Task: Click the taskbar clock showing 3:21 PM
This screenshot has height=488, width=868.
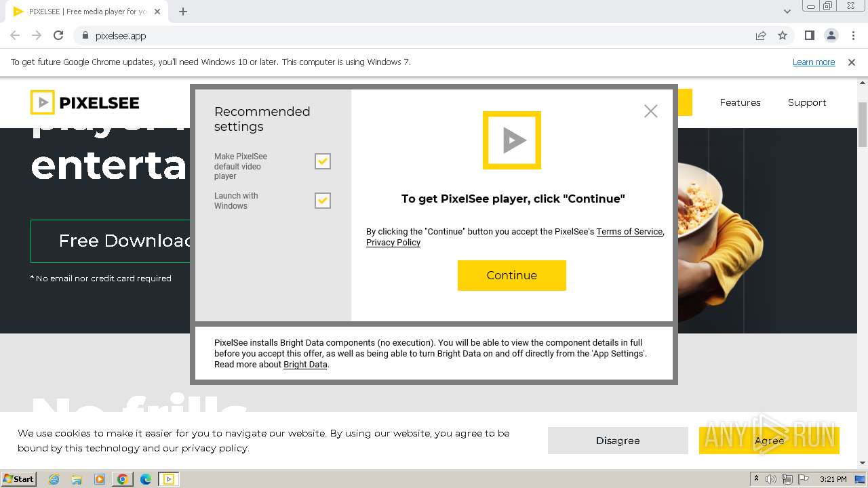Action: click(833, 479)
